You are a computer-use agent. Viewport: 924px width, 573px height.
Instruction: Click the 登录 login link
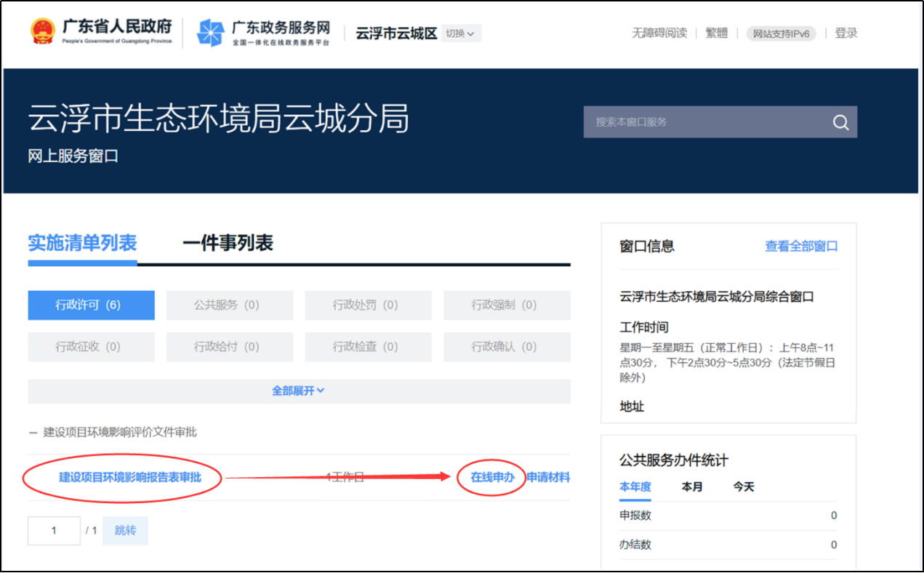(x=845, y=33)
